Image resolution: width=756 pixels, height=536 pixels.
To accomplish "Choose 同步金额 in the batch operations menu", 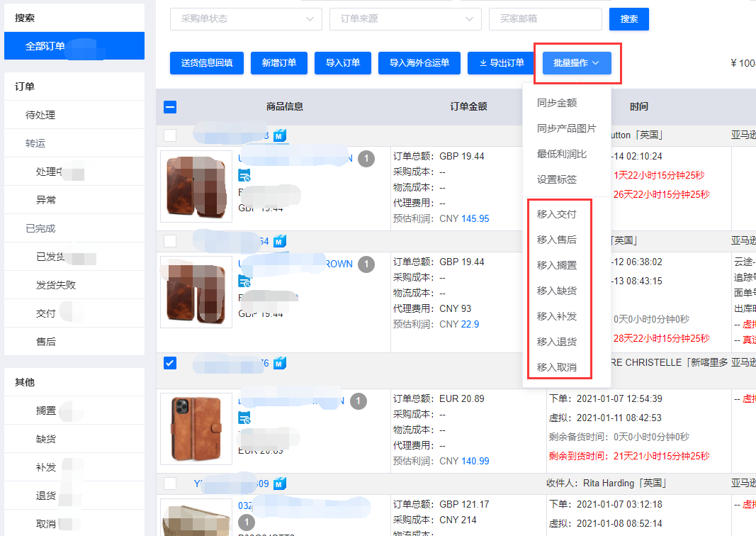I will point(556,103).
